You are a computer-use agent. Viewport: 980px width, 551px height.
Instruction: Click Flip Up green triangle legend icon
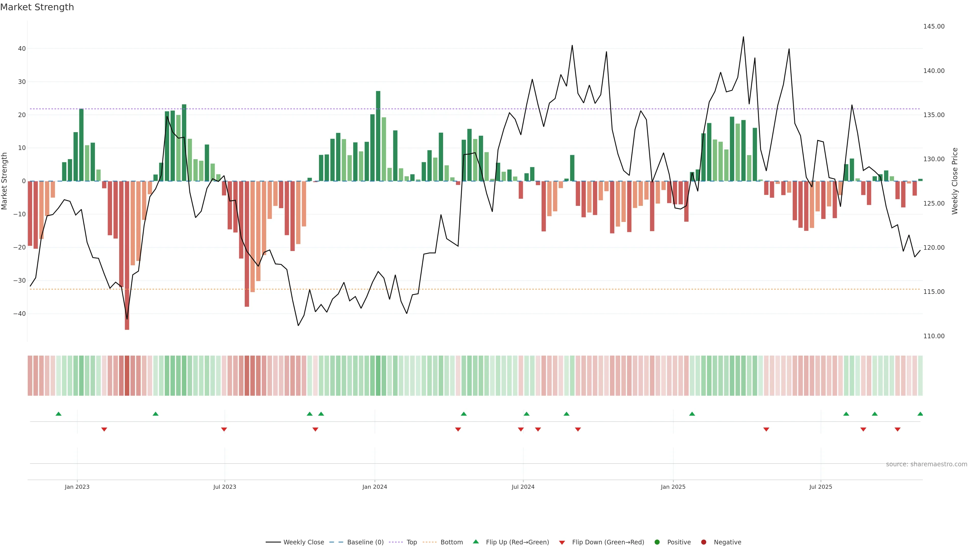[475, 542]
